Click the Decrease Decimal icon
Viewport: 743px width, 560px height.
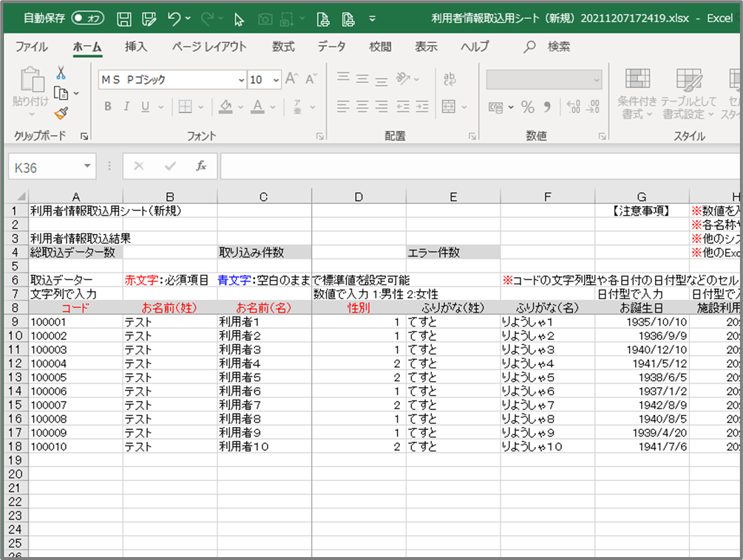pyautogui.click(x=593, y=107)
